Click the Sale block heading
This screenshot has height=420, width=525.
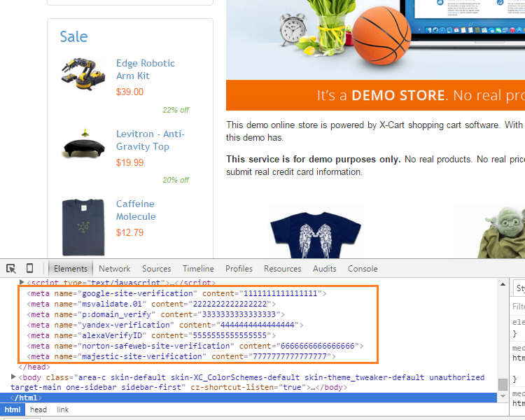point(73,36)
